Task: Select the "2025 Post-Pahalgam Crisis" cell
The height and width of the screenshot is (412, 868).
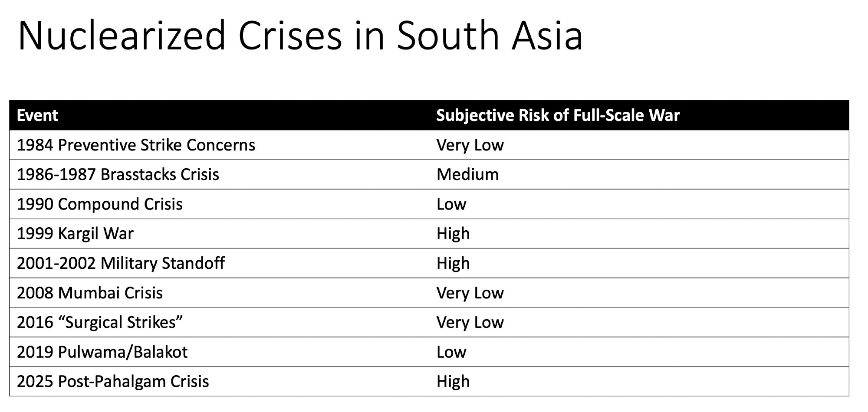Action: tap(113, 381)
